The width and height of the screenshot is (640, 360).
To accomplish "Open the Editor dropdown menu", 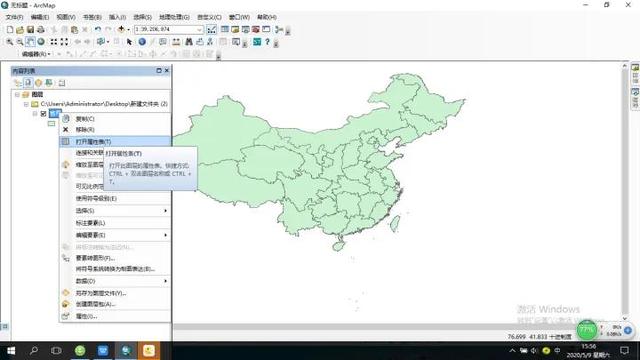I will click(36, 54).
